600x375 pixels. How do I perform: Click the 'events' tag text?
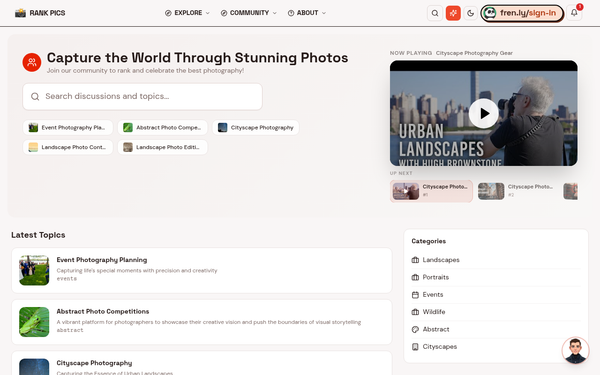tap(67, 279)
